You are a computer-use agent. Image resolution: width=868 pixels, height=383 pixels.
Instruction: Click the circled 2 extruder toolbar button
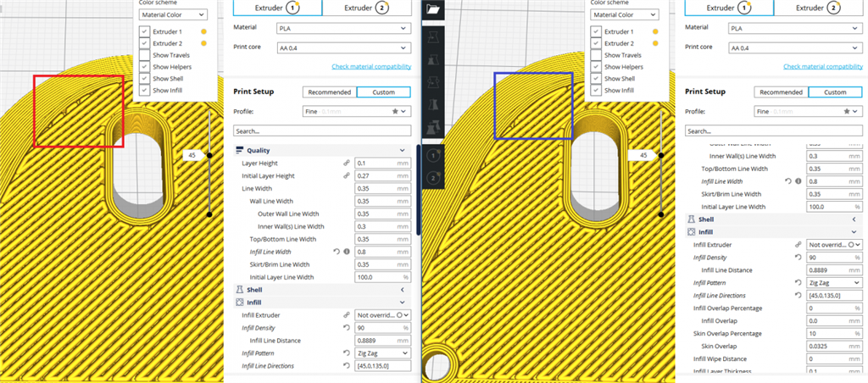pyautogui.click(x=435, y=178)
